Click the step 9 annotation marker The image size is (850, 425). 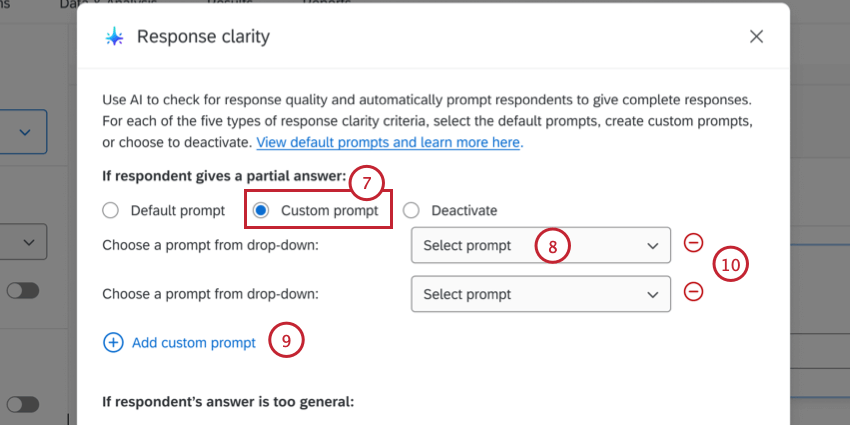(286, 340)
